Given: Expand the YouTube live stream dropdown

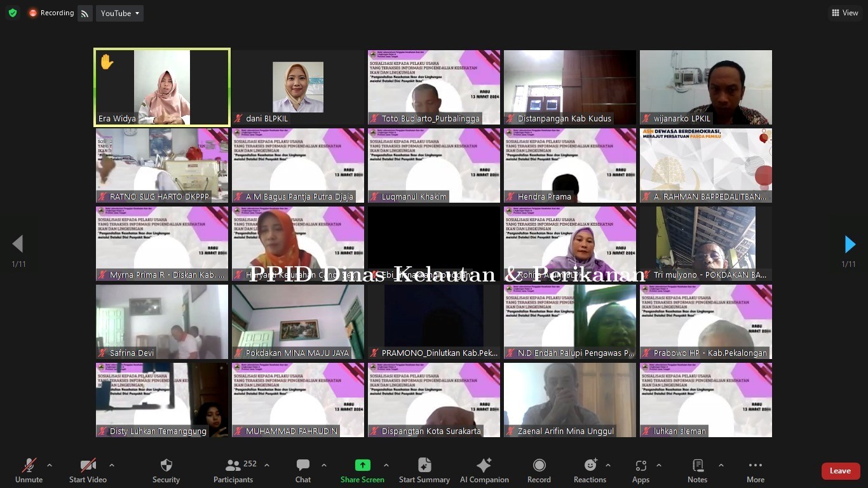Looking at the screenshot, I should pos(119,13).
